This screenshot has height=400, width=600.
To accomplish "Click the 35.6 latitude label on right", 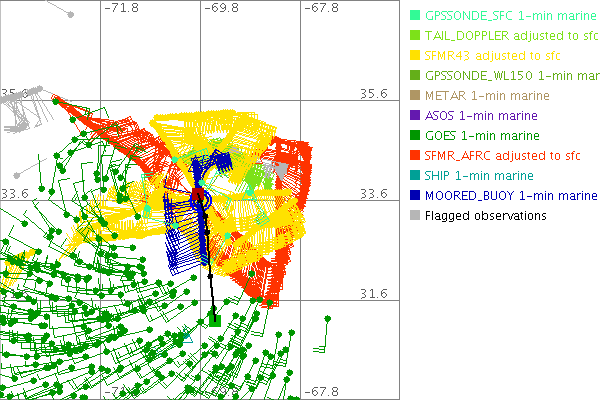I will click(x=373, y=93).
